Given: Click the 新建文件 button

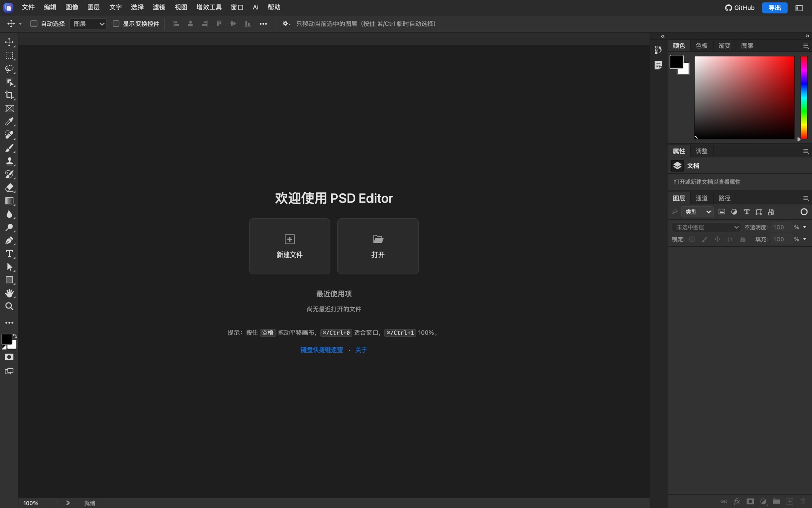Looking at the screenshot, I should (290, 246).
